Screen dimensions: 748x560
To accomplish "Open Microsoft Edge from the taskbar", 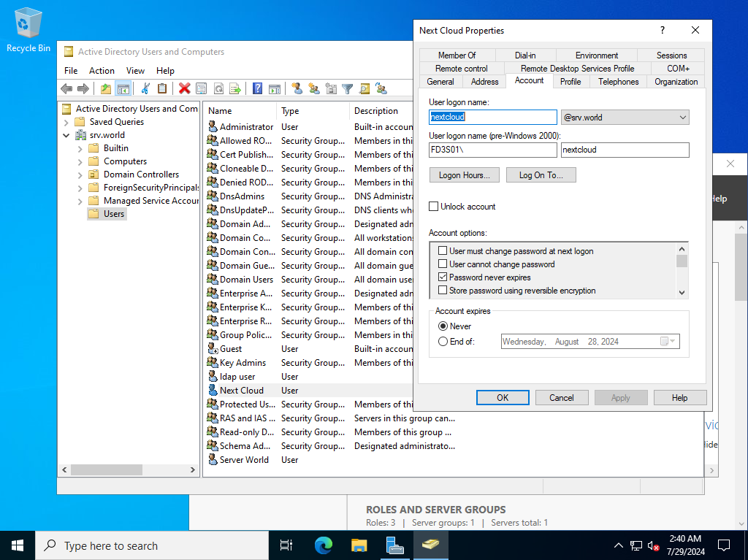I will [x=323, y=545].
